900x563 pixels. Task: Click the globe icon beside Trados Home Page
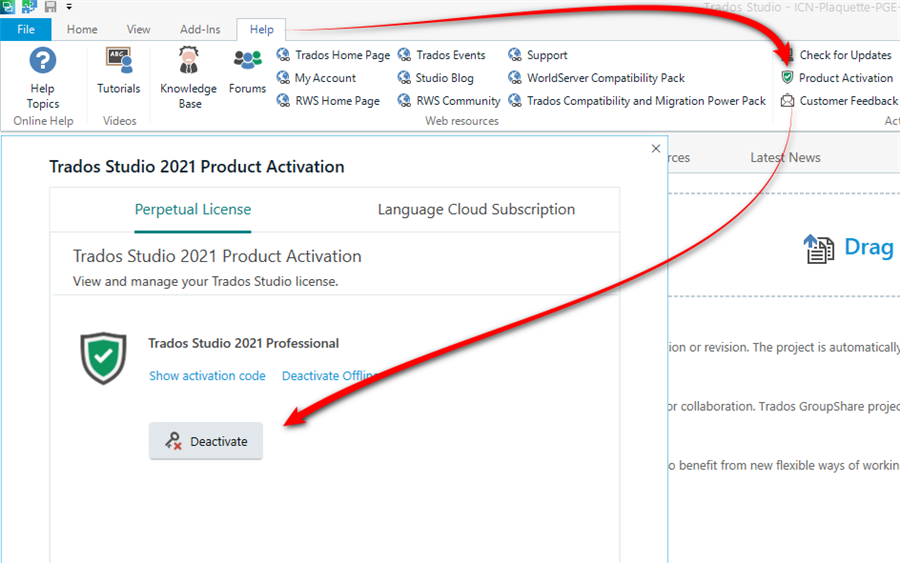pos(283,55)
